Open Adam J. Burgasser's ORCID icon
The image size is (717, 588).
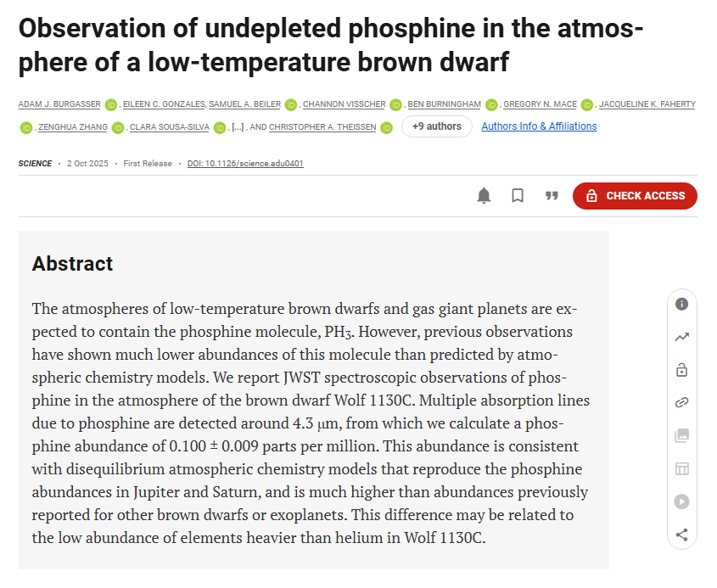(111, 105)
